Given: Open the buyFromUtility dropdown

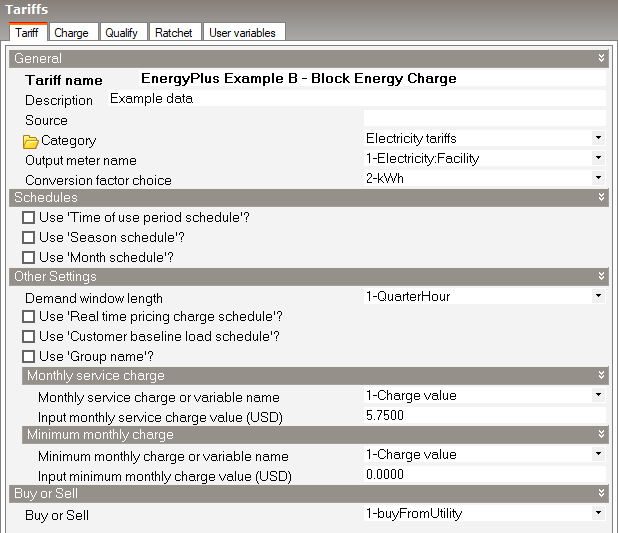Looking at the screenshot, I should [598, 513].
